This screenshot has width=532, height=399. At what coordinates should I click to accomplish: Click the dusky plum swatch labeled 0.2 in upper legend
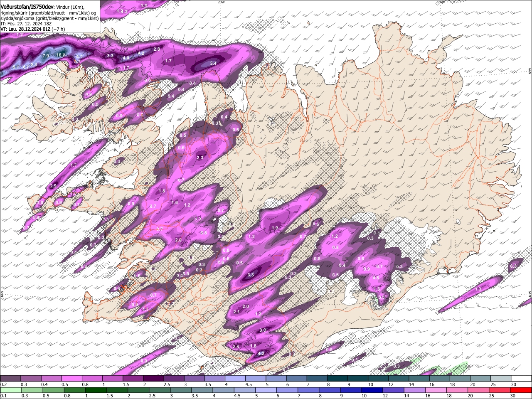(x=11, y=379)
